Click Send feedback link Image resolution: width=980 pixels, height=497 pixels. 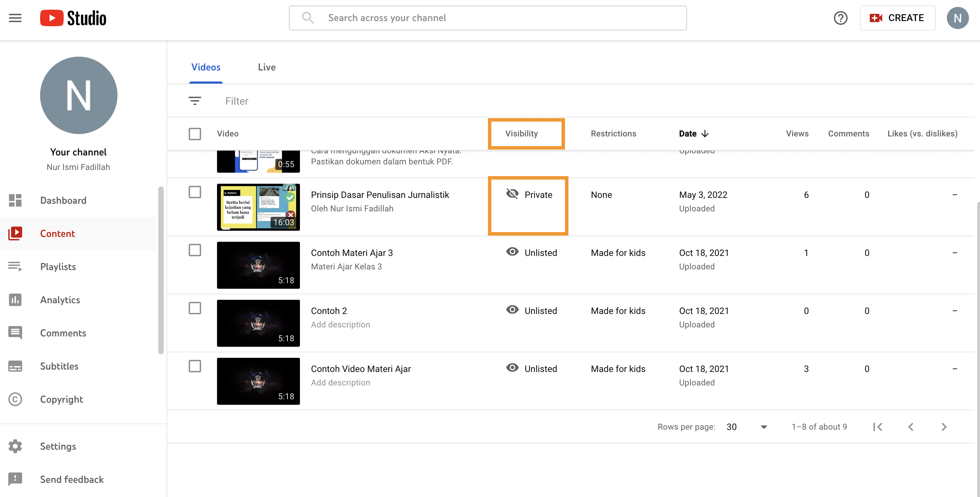point(72,479)
